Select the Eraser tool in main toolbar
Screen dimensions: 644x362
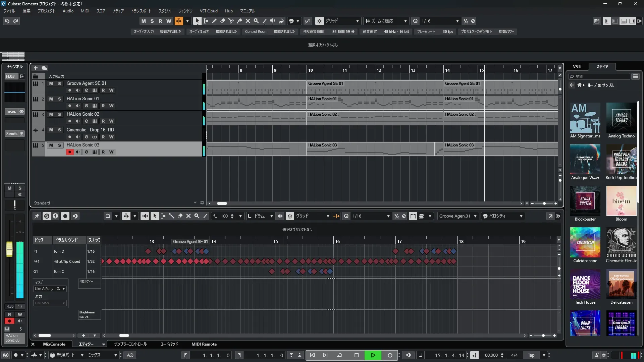(x=222, y=21)
